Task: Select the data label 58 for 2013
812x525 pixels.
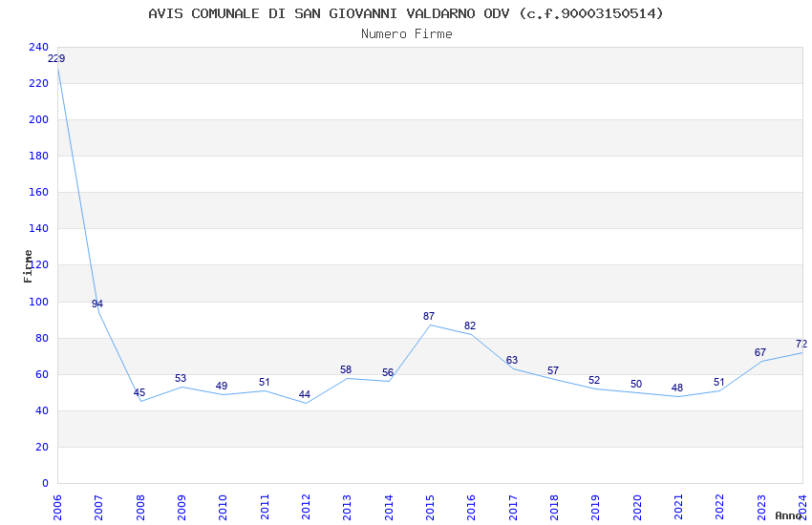Action: coord(346,369)
